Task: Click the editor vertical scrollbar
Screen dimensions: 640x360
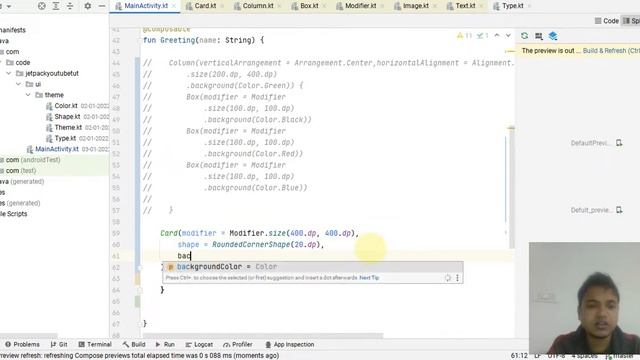Action: pos(511,188)
